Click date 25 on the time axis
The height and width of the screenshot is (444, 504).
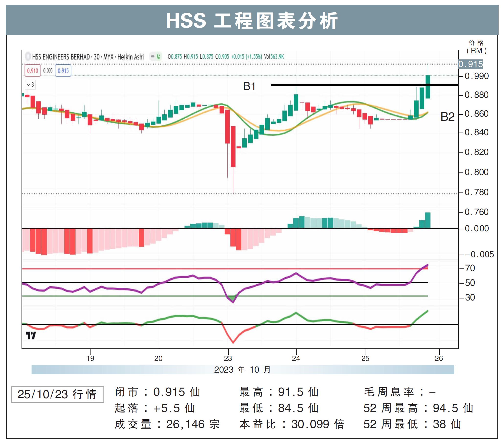click(365, 358)
